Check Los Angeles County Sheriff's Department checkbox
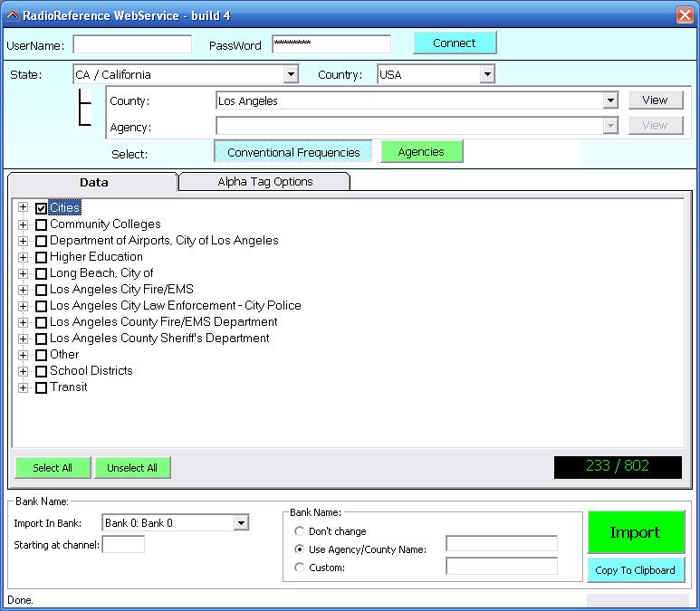 41,339
